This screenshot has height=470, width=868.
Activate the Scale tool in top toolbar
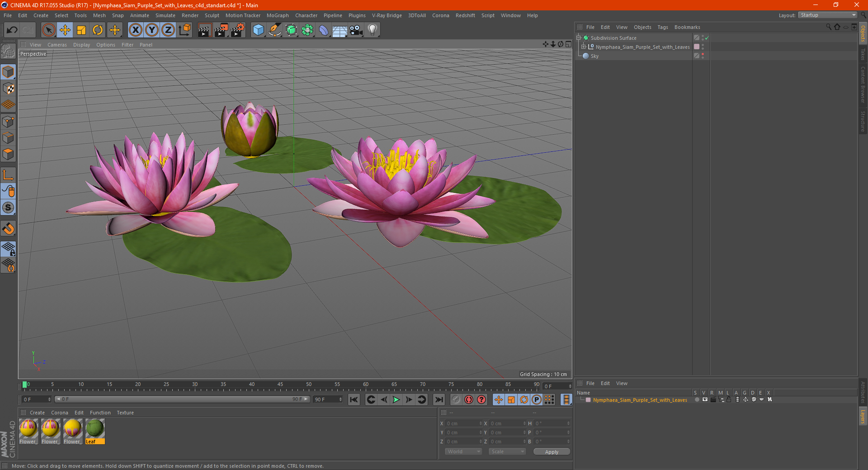[x=81, y=30]
